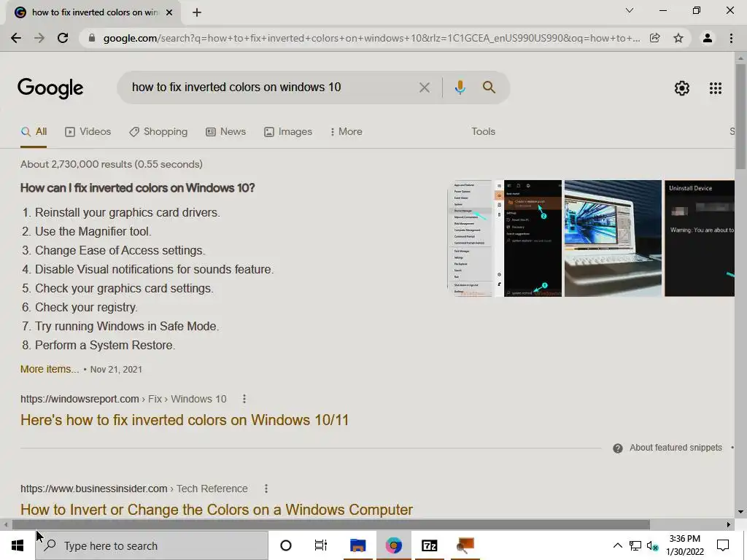
Task: Open the Magnifier app taskbar icon
Action: 465,545
